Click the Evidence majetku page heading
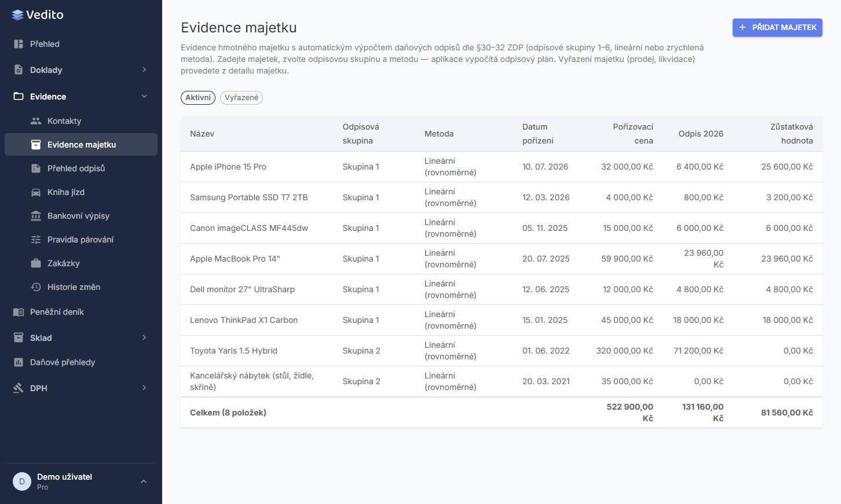Image resolution: width=841 pixels, height=504 pixels. click(x=239, y=28)
